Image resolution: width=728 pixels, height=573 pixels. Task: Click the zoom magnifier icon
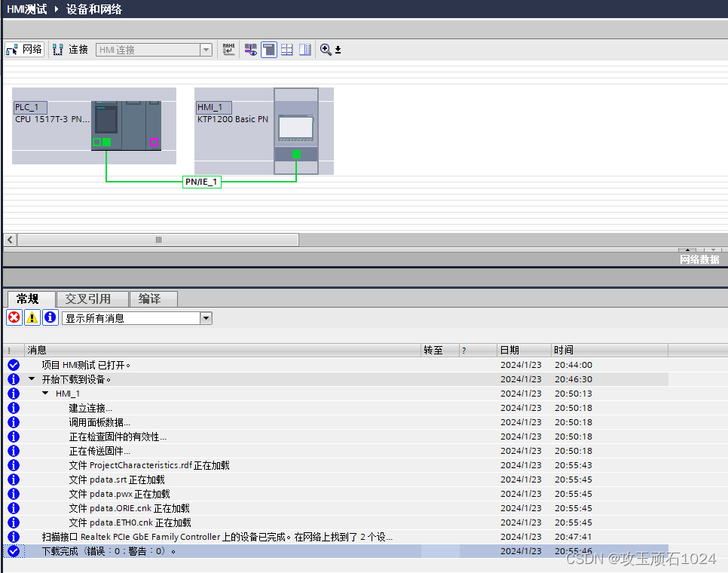pos(326,50)
